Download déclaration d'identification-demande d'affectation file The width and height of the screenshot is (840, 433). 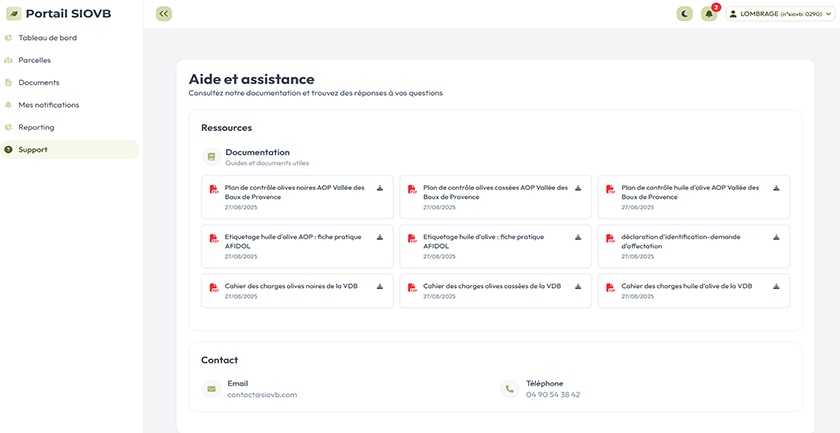tap(776, 238)
